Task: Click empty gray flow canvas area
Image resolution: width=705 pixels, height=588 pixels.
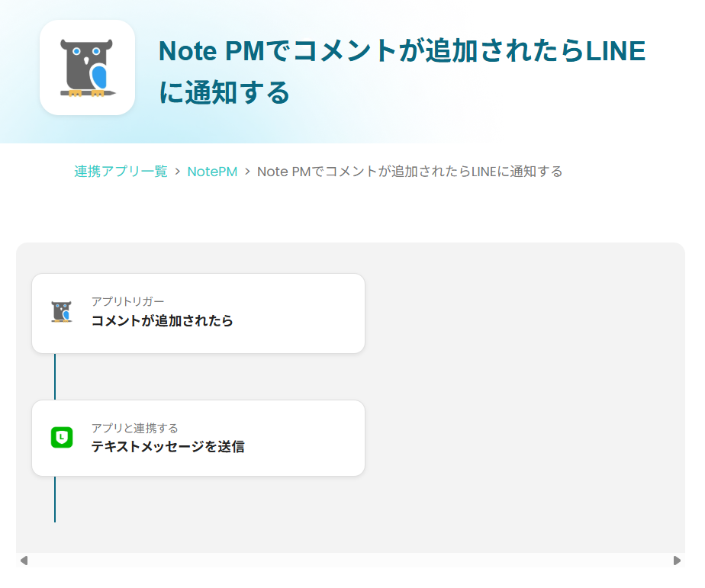Action: pyautogui.click(x=522, y=396)
